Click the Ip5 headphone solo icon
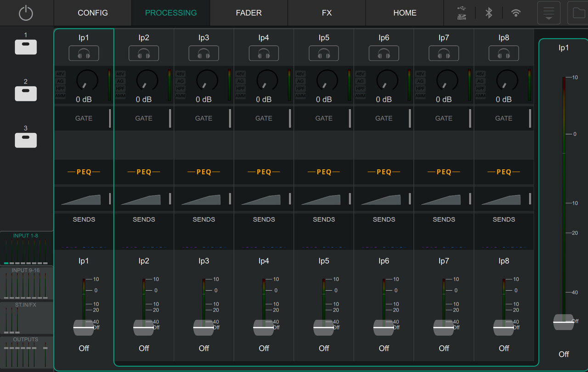 click(324, 53)
